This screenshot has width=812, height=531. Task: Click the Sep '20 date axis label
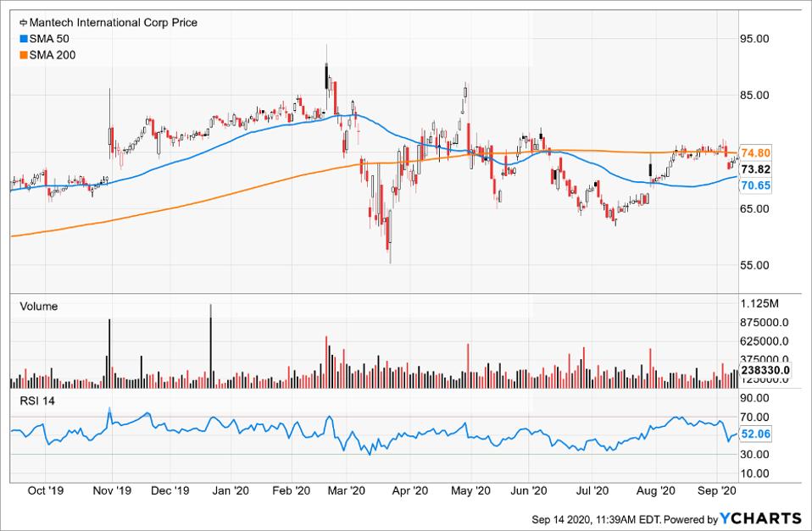pyautogui.click(x=717, y=490)
